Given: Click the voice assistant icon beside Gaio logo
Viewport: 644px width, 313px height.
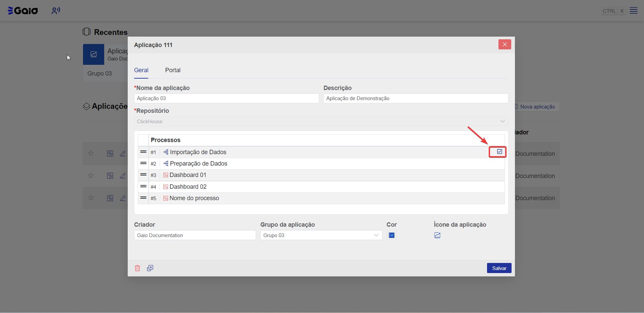Looking at the screenshot, I should coord(55,11).
